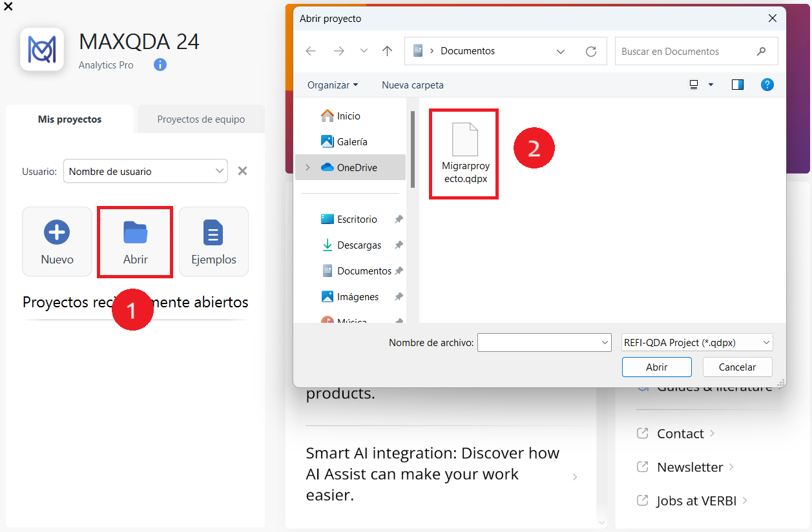The image size is (812, 532).
Task: Confirm with the Abrir dialog button
Action: point(657,367)
